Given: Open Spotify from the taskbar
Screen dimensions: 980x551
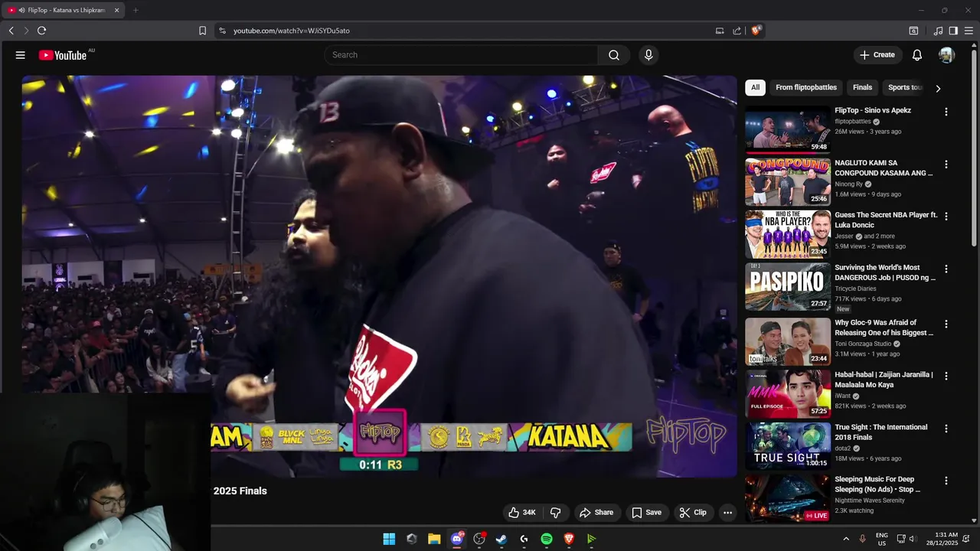Looking at the screenshot, I should click(547, 539).
